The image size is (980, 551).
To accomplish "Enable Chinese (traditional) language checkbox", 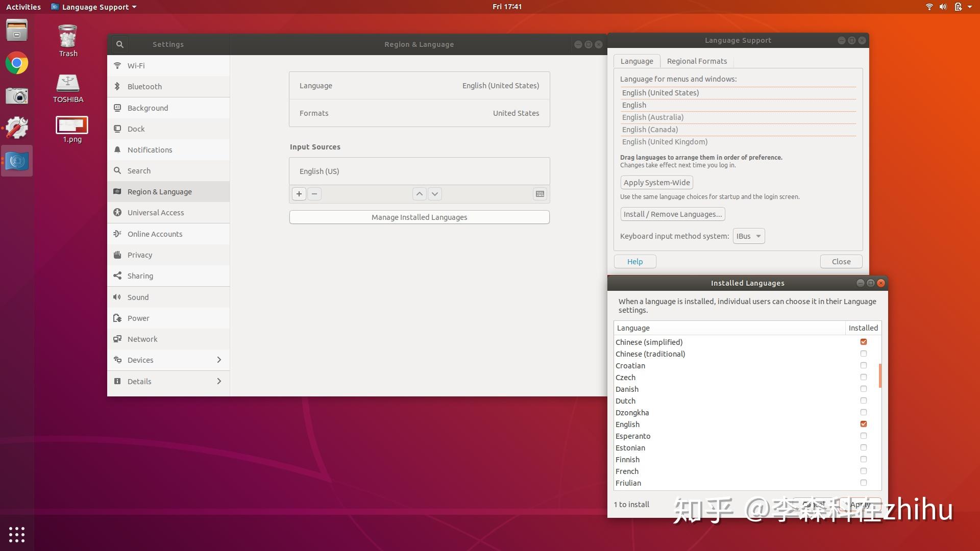I will pos(864,353).
